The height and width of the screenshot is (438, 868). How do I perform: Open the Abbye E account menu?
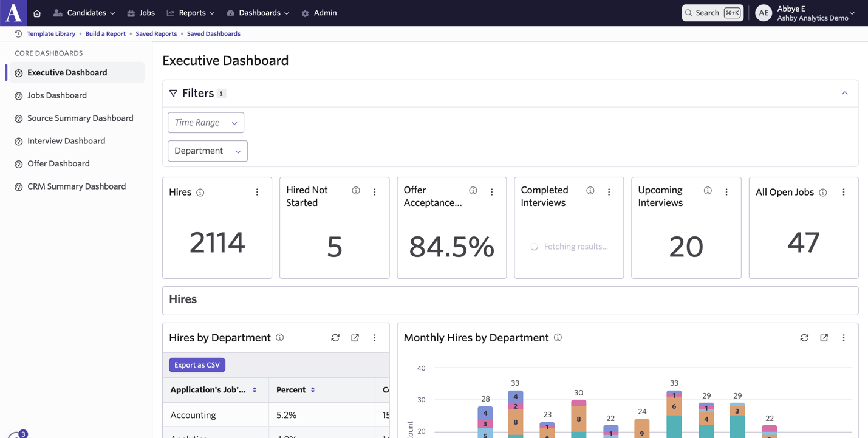click(805, 13)
